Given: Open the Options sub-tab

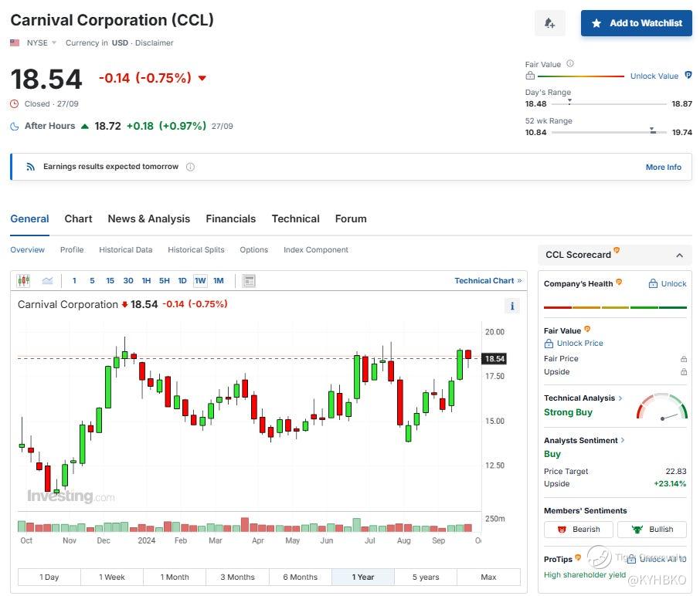Looking at the screenshot, I should click(253, 250).
